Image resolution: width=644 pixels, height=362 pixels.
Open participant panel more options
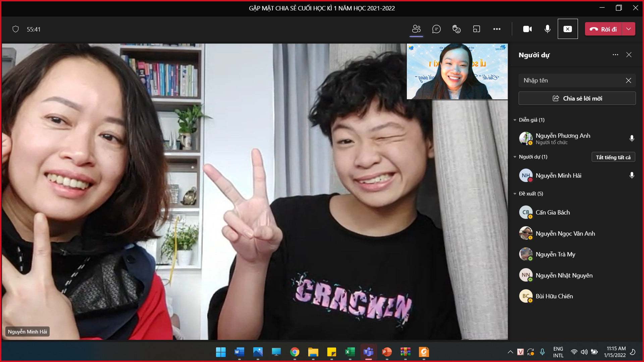point(615,55)
